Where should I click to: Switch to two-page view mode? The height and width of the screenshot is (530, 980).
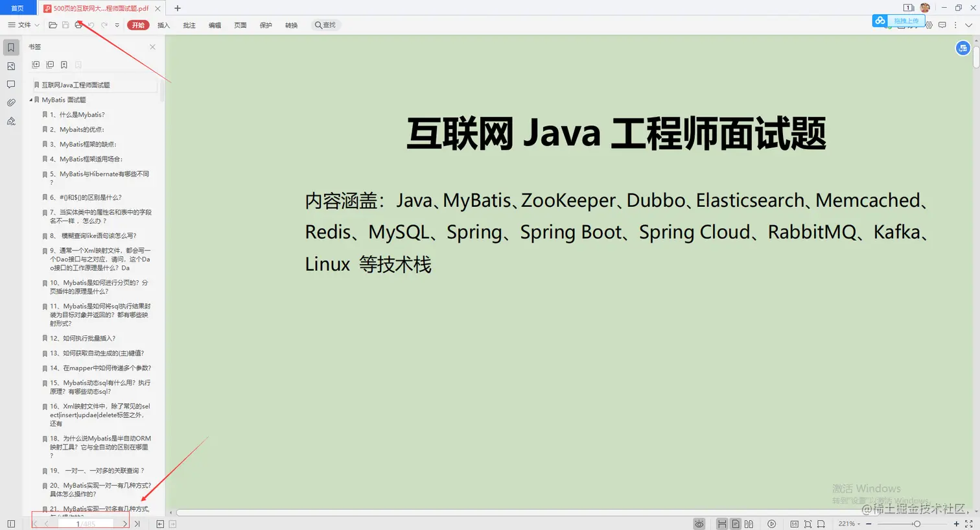749,524
